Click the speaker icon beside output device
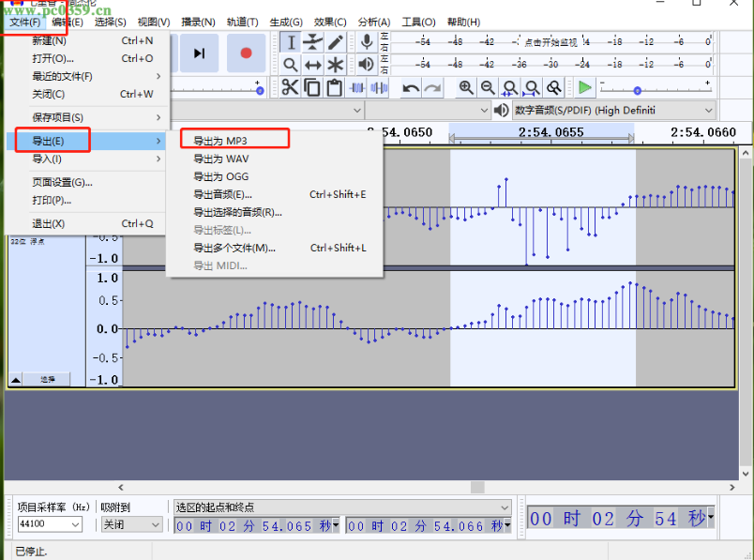This screenshot has width=754, height=560. [501, 110]
